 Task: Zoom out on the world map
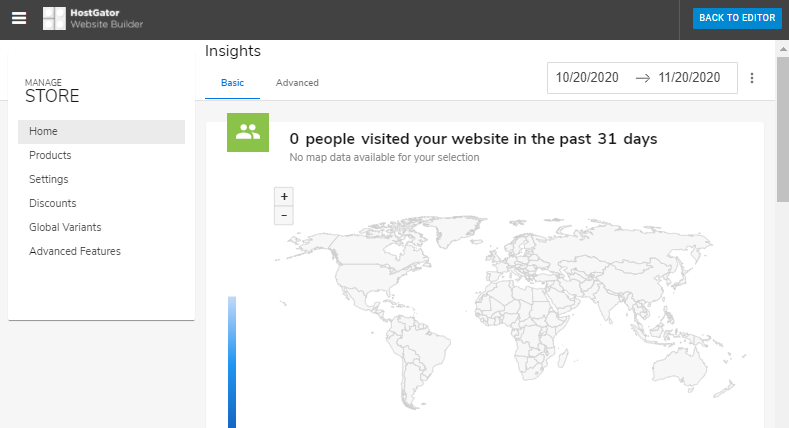(x=284, y=215)
